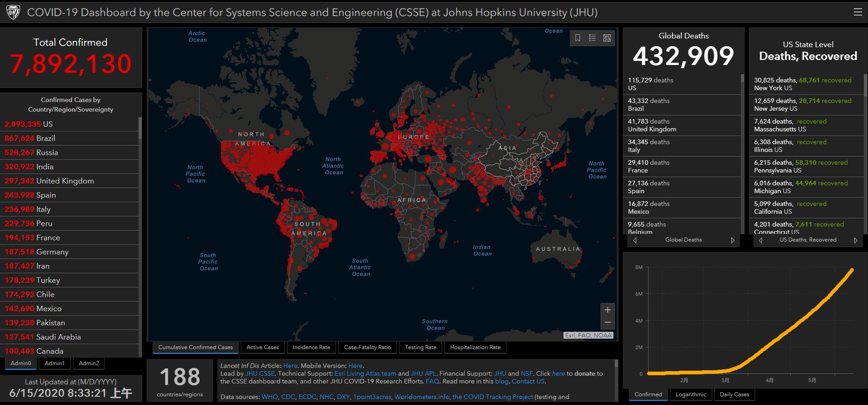Viewport: 868px width, 405px height.
Task: Show the map legend list icon
Action: pos(592,38)
